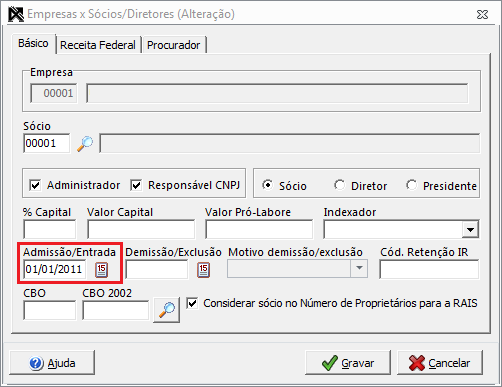Expand the Motivo demissão/exclusão dropdown
This screenshot has width=502, height=387.
(x=359, y=268)
